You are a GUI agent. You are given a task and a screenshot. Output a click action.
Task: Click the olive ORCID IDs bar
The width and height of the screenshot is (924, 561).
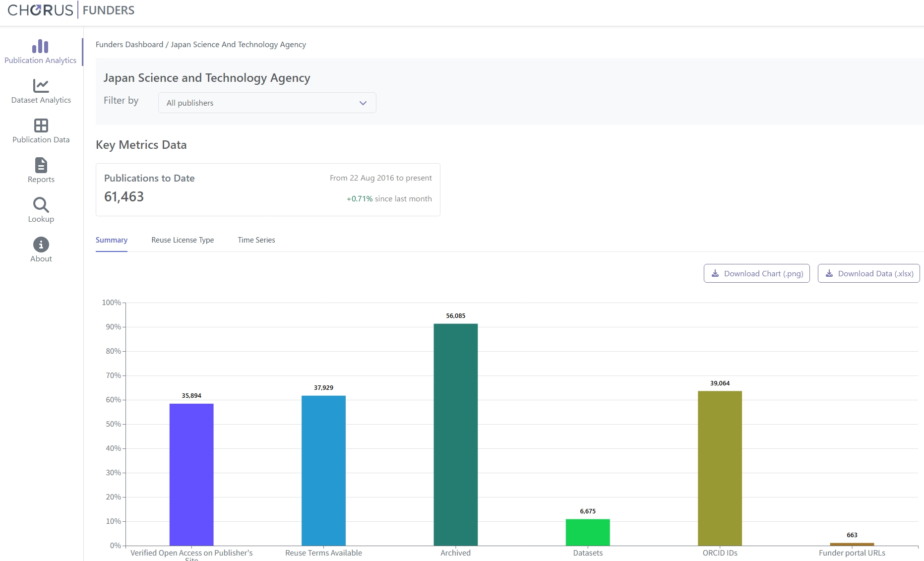point(720,468)
